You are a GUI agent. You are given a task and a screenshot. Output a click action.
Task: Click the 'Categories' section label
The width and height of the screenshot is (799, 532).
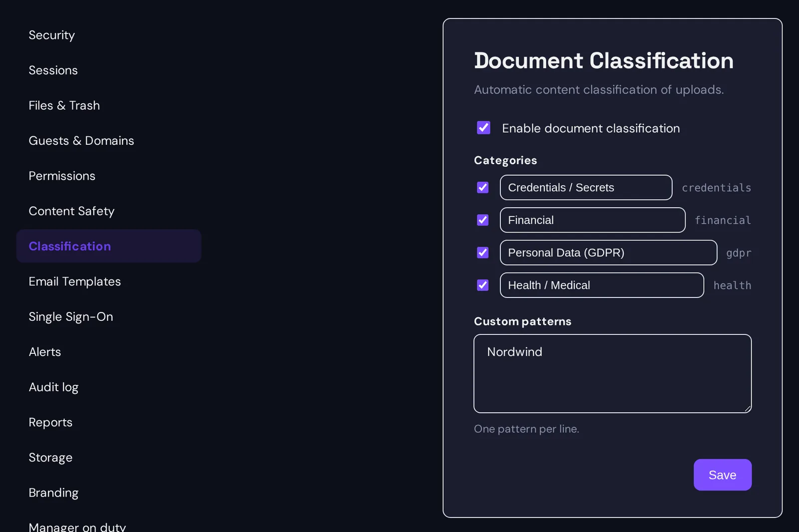pyautogui.click(x=505, y=160)
